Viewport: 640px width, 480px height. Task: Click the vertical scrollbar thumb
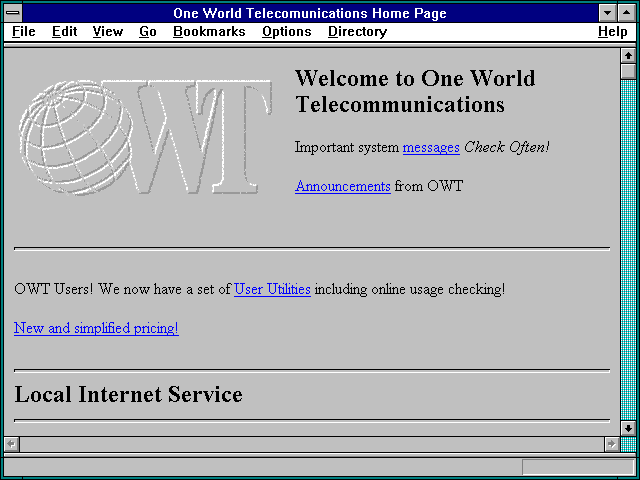tap(628, 71)
